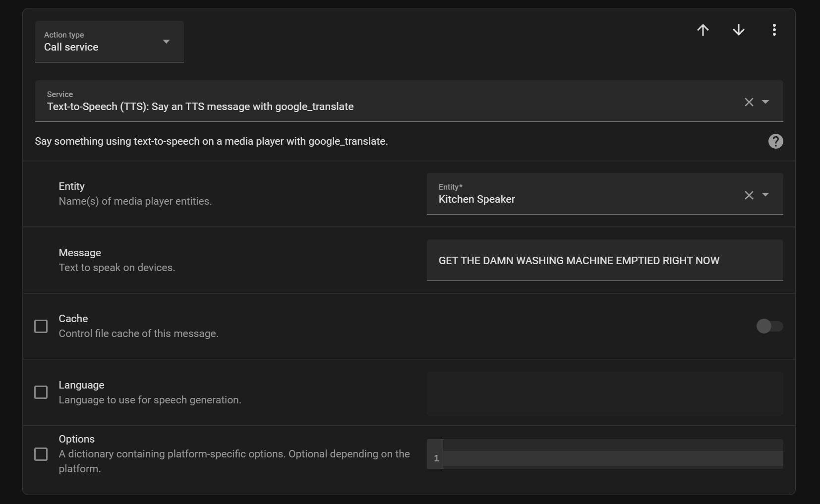Viewport: 820px width, 504px height.
Task: Expand the Service selection dropdown
Action: [766, 102]
